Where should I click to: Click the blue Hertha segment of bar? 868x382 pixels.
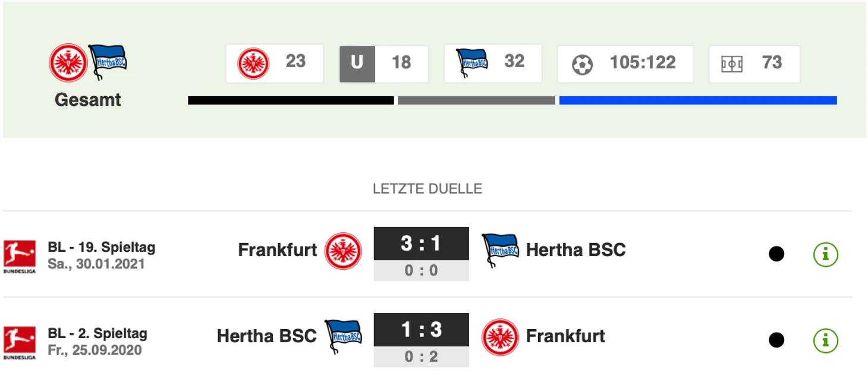(698, 100)
